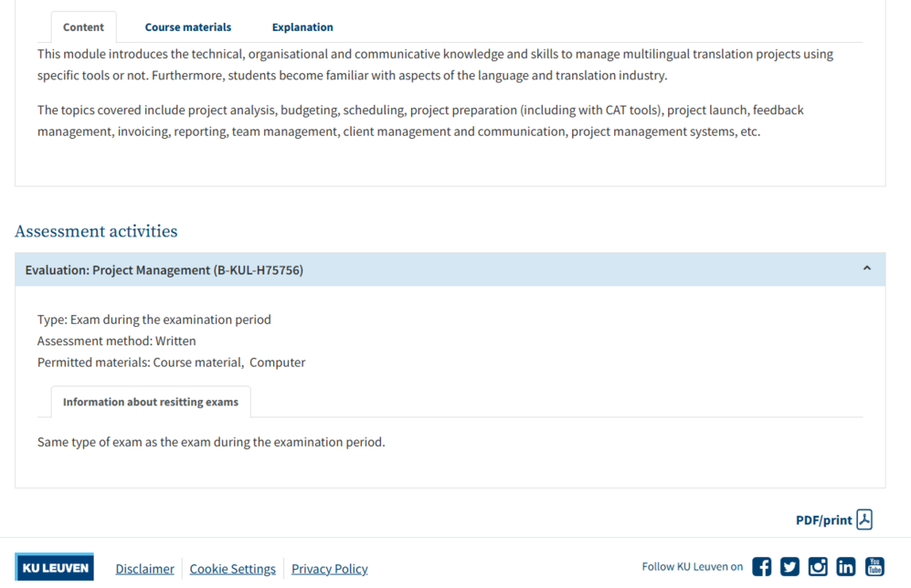Switch to the Explanation tab
This screenshot has width=911, height=588.
click(302, 27)
